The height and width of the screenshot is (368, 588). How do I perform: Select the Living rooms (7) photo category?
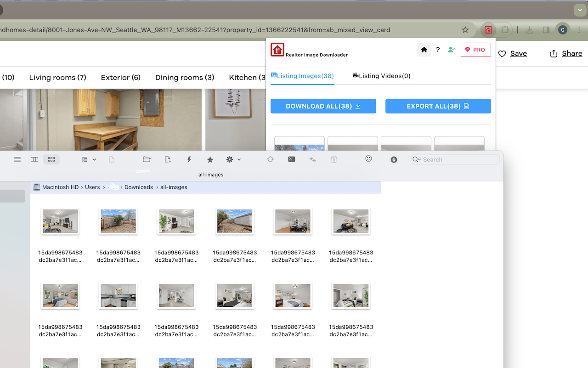point(57,77)
